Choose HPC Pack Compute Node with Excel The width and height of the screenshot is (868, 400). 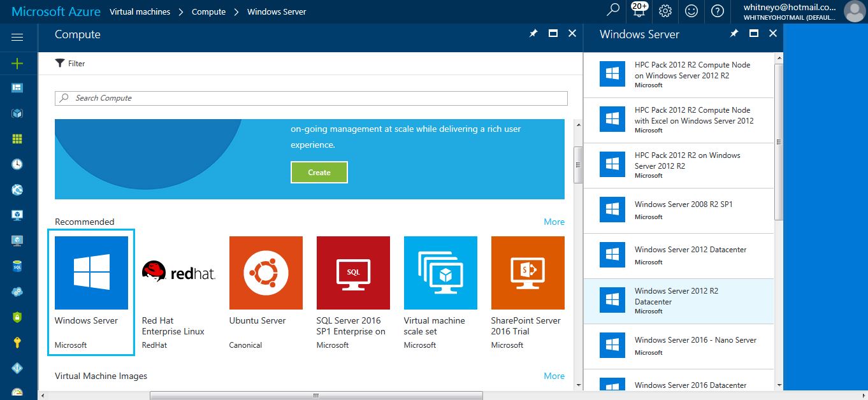679,120
